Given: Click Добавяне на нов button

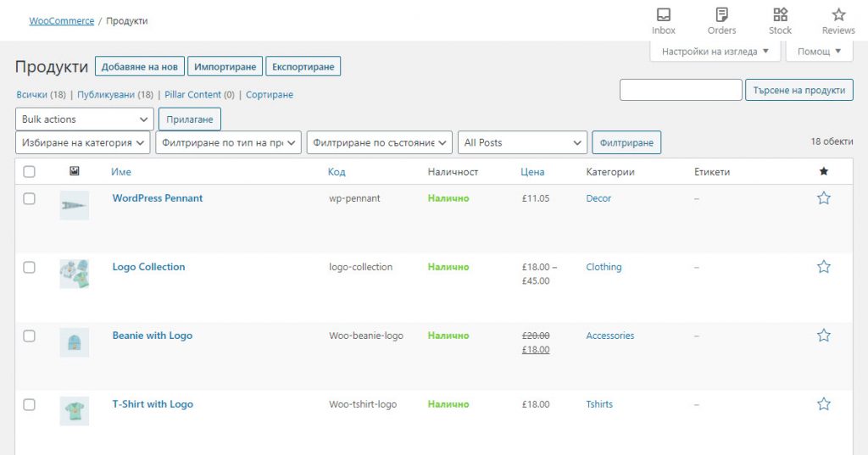Looking at the screenshot, I should pyautogui.click(x=140, y=66).
